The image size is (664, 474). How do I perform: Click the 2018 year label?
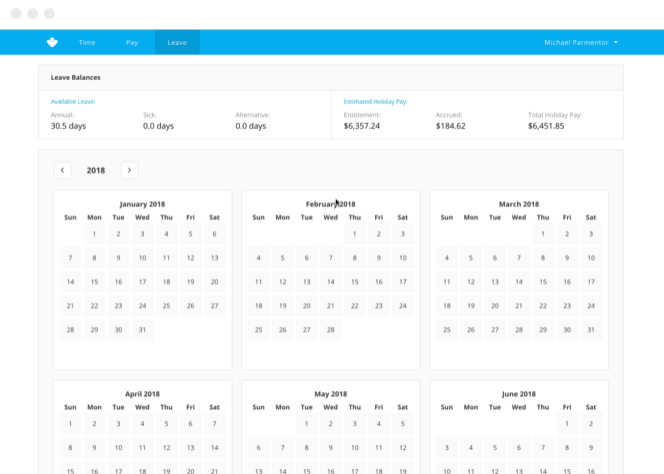coord(96,170)
